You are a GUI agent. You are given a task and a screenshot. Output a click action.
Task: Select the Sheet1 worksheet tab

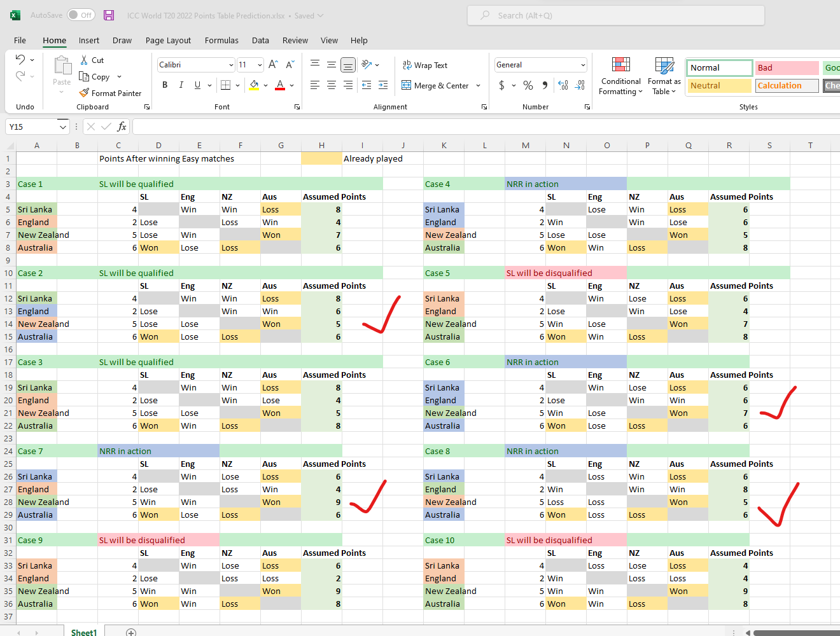(x=84, y=632)
